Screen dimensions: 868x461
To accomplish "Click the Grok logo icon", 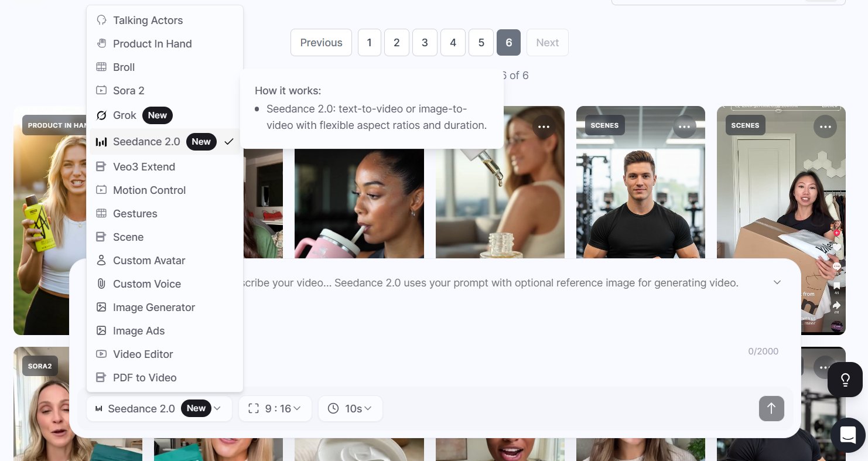I will (101, 115).
